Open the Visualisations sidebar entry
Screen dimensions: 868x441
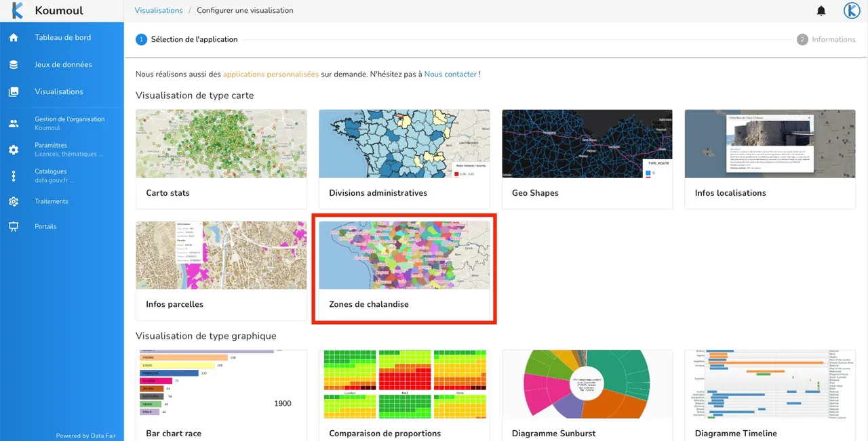tap(62, 91)
